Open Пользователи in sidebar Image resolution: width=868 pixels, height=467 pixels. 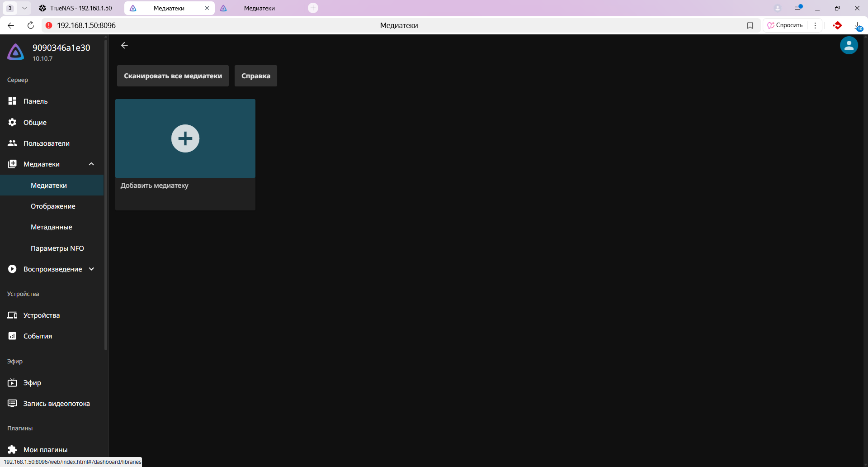[x=46, y=143]
